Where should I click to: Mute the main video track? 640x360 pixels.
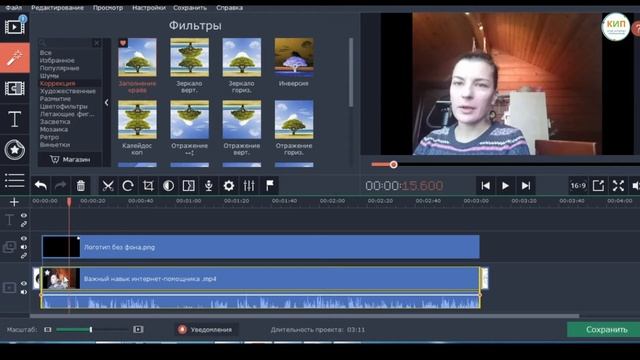pyautogui.click(x=24, y=292)
